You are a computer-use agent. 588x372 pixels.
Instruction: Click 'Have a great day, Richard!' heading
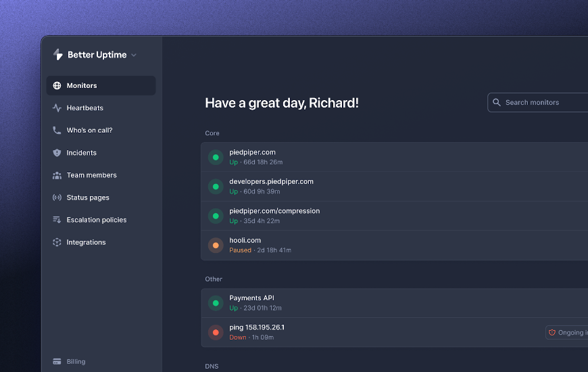point(282,103)
